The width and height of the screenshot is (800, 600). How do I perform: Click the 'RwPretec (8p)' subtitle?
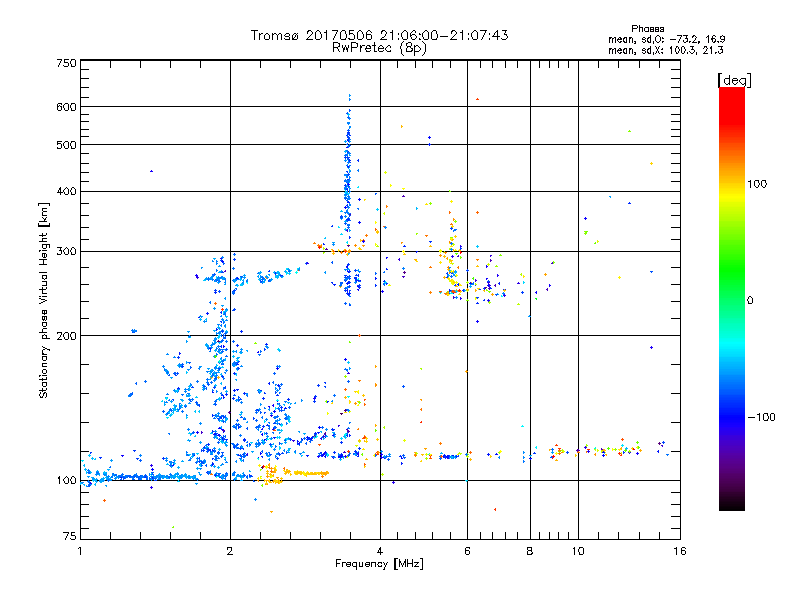pyautogui.click(x=379, y=48)
